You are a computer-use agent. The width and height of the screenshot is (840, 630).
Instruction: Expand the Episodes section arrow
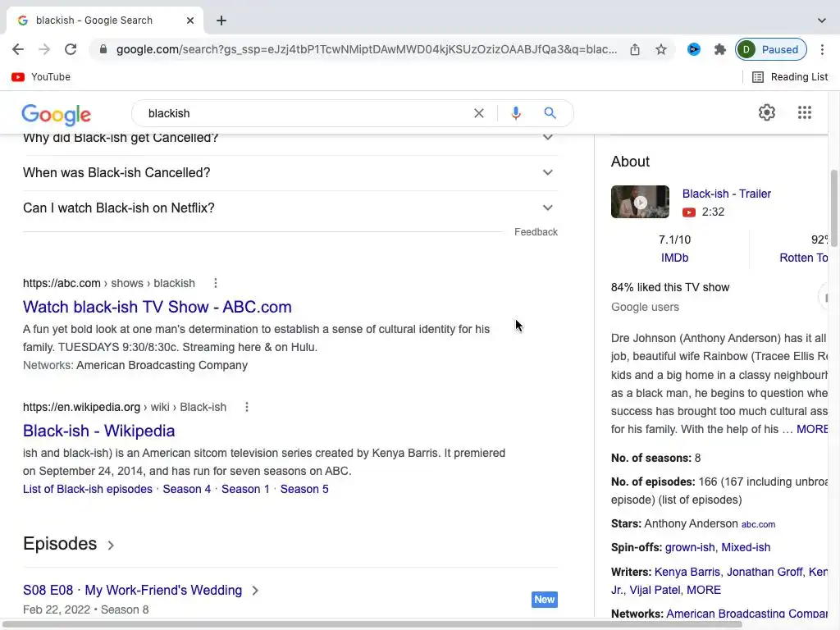pyautogui.click(x=111, y=546)
